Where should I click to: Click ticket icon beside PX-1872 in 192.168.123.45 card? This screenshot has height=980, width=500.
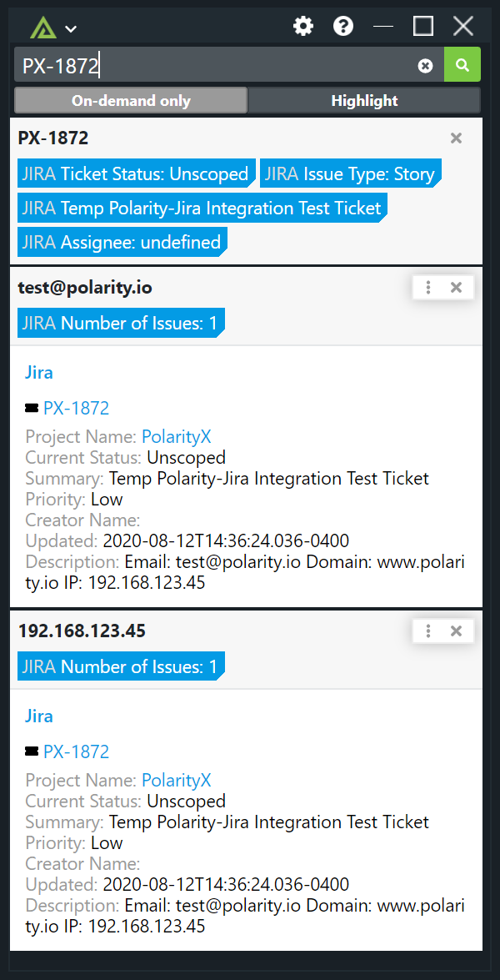click(x=32, y=751)
